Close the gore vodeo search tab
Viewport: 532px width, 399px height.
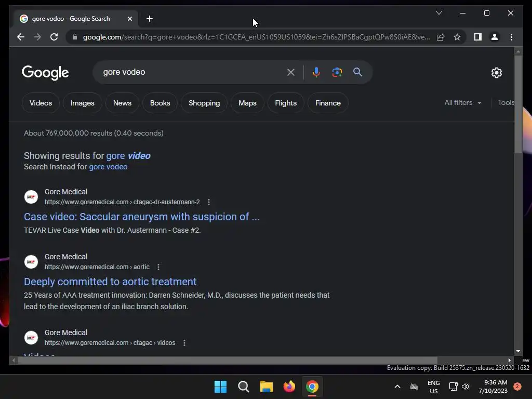coord(129,19)
